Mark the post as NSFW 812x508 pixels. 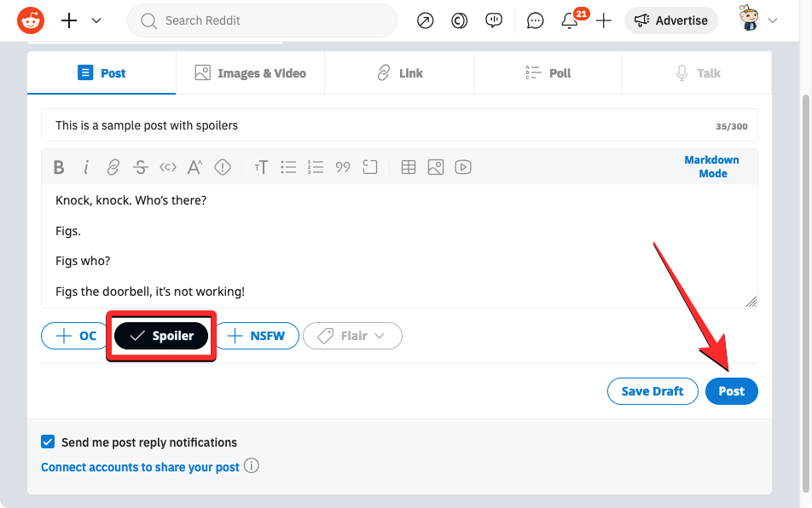(256, 336)
